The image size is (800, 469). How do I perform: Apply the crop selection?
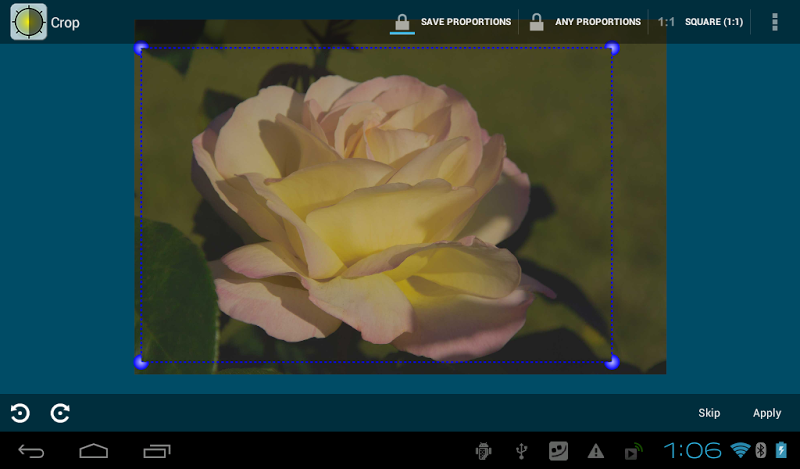[x=767, y=413]
